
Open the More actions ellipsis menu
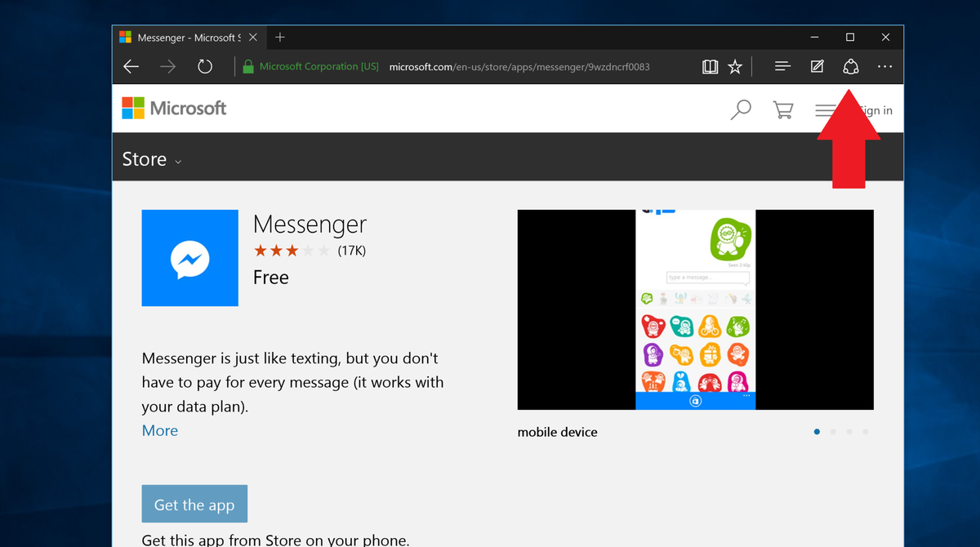pyautogui.click(x=884, y=66)
